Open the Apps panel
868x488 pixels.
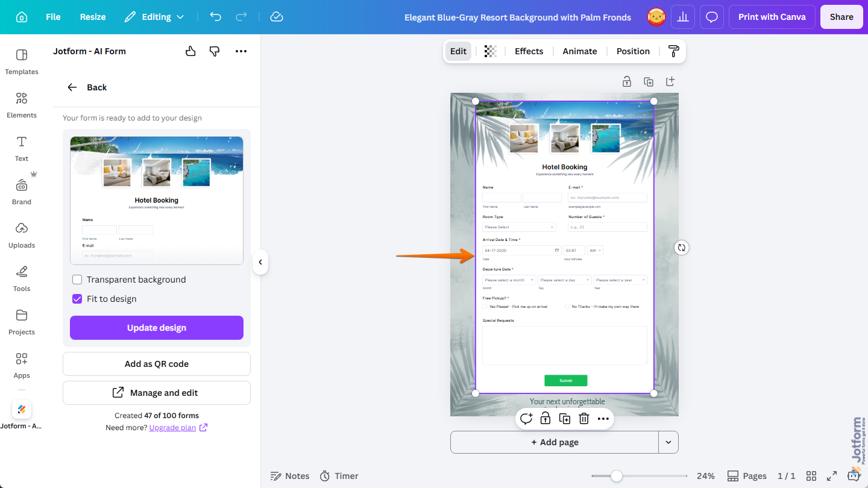22,366
